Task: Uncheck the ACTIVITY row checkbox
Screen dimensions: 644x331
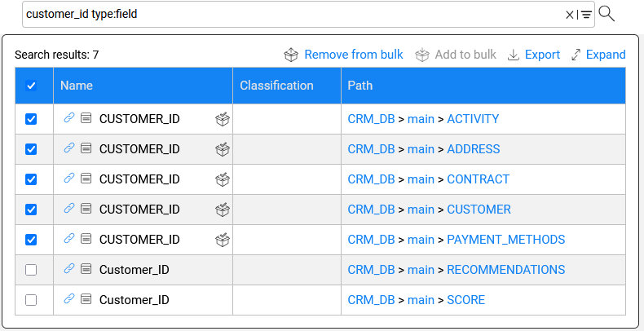Action: coord(31,119)
